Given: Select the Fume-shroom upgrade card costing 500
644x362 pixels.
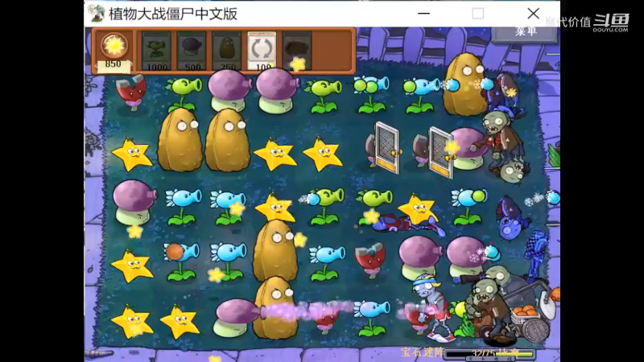Looking at the screenshot, I should click(x=192, y=51).
